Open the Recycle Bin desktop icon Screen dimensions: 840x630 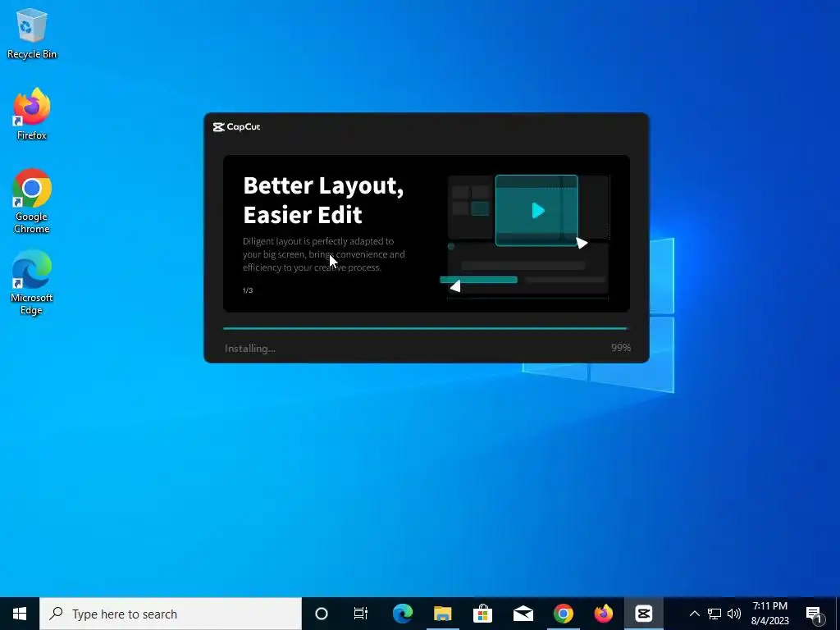(x=32, y=34)
